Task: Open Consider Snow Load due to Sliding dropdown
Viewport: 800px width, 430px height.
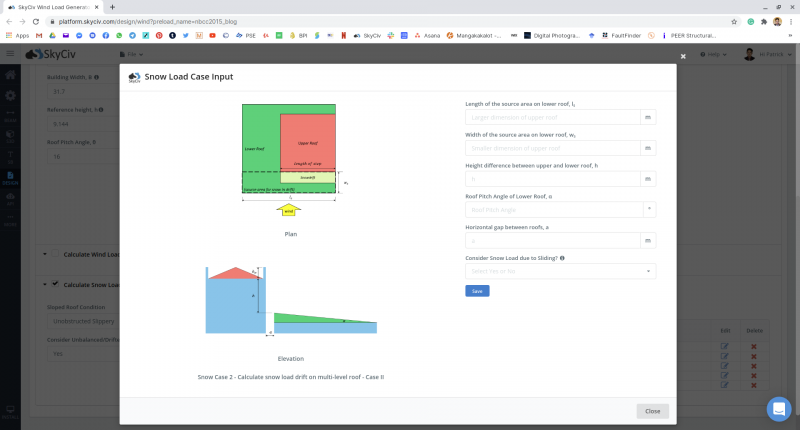Action: 560,271
